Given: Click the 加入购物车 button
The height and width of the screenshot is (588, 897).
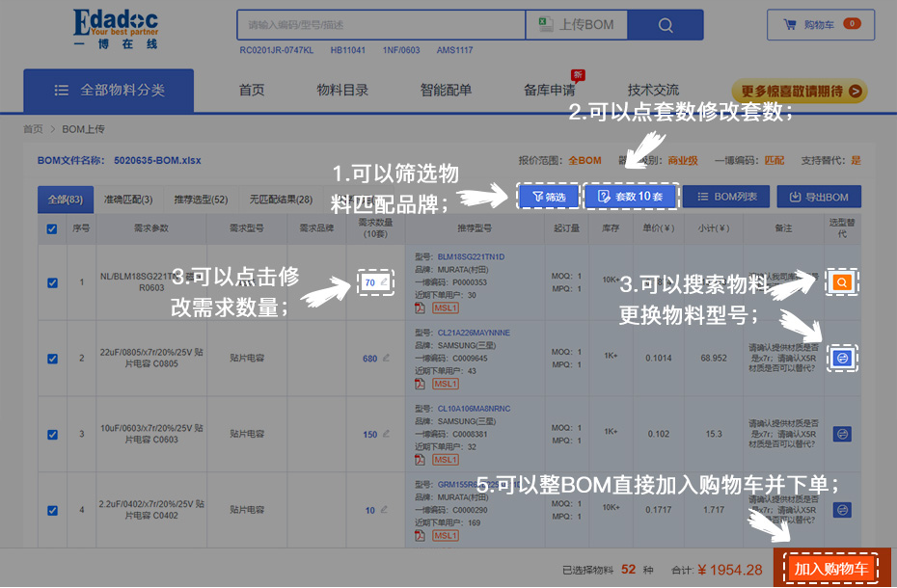Looking at the screenshot, I should click(x=831, y=569).
